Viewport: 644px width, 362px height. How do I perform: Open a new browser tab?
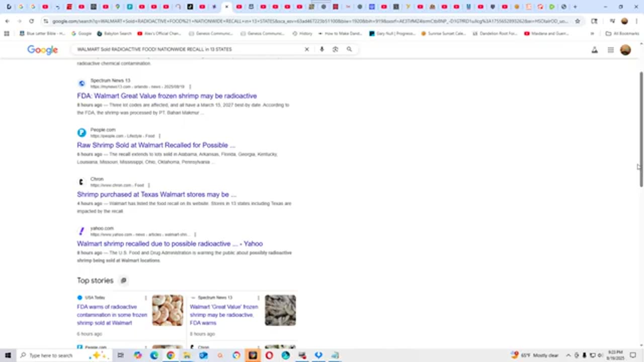[x=575, y=7]
